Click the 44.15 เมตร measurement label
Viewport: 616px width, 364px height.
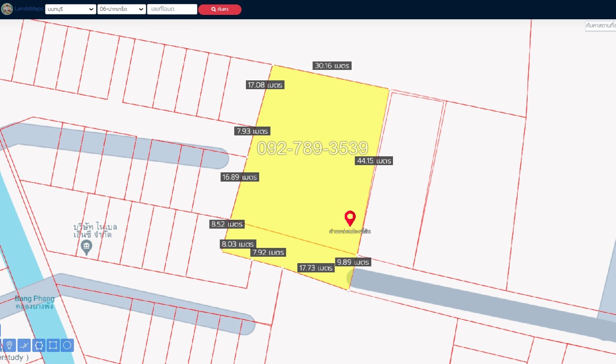[x=374, y=161]
